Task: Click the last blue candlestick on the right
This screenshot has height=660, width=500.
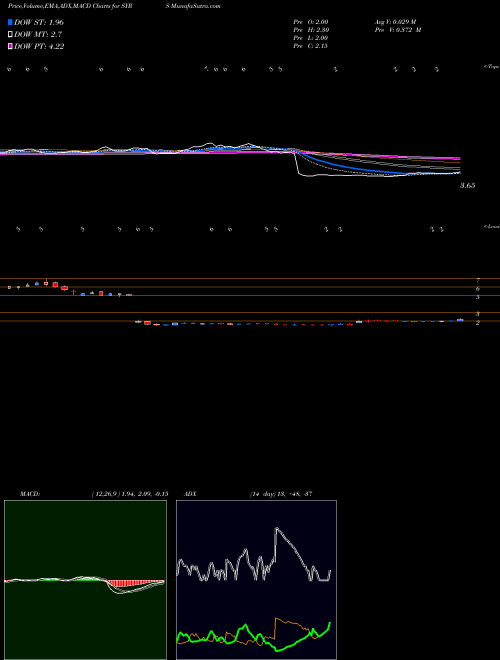Action: [x=460, y=320]
